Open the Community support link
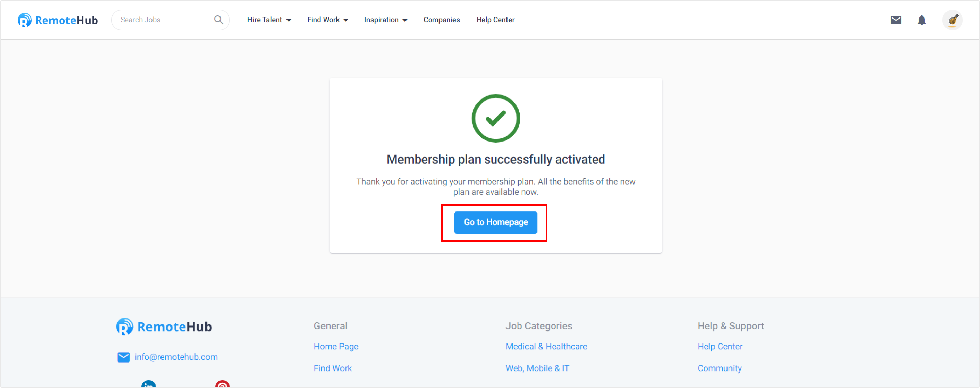This screenshot has width=980, height=388. [x=719, y=368]
